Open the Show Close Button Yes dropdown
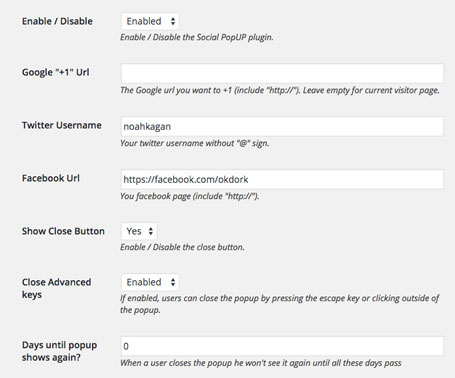 (139, 231)
